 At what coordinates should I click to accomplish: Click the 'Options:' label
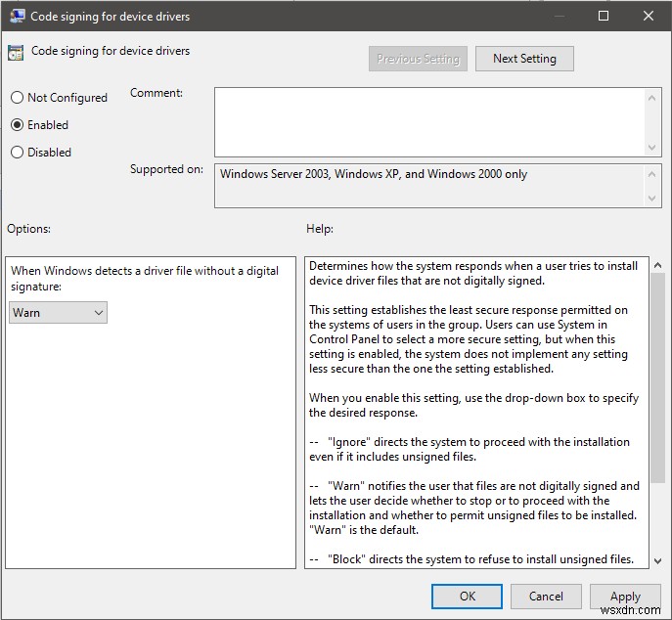28,229
